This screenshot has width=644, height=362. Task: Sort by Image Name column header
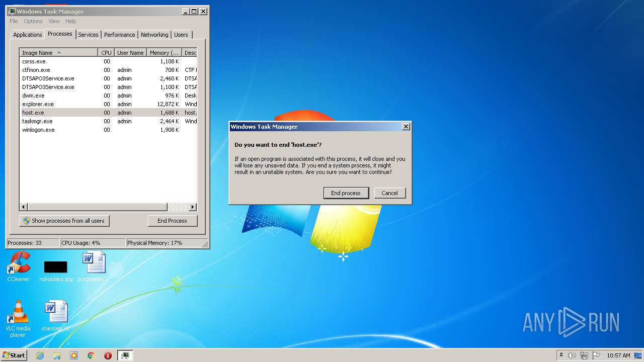(58, 53)
